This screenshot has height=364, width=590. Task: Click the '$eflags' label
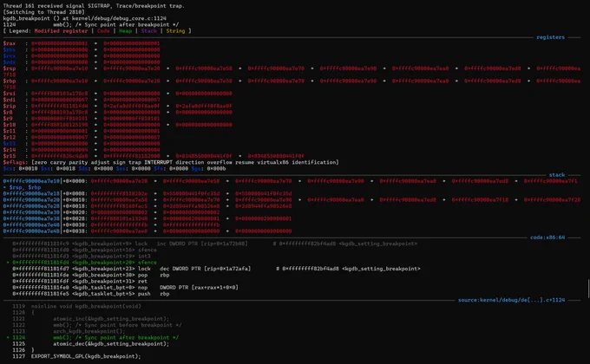14,162
